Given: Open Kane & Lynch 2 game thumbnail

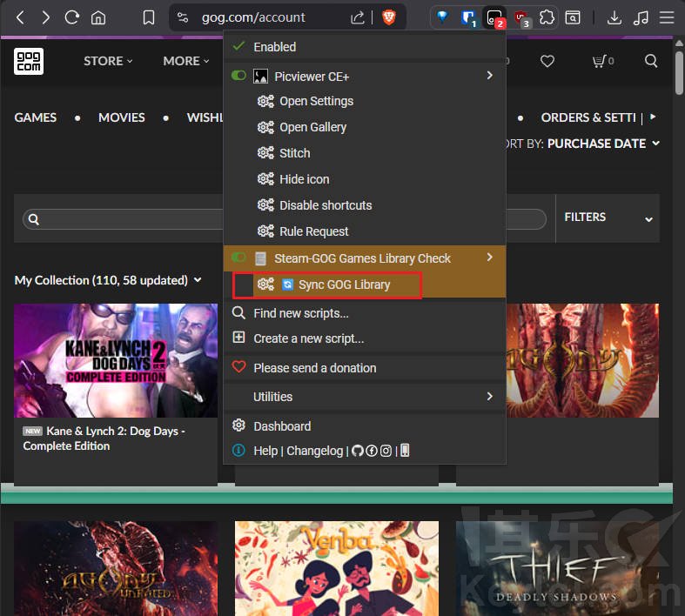Looking at the screenshot, I should (x=116, y=361).
